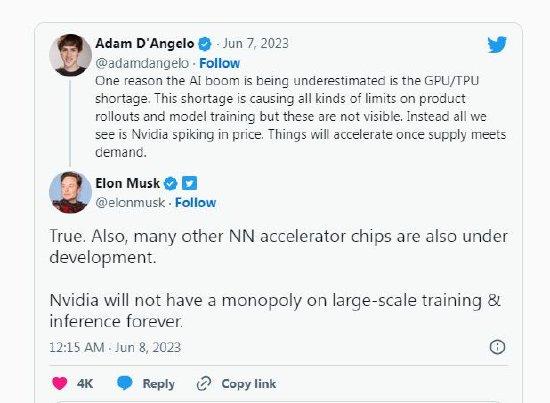Click the Reply text label
Image resolution: width=550 pixels, height=403 pixels.
pos(159,384)
